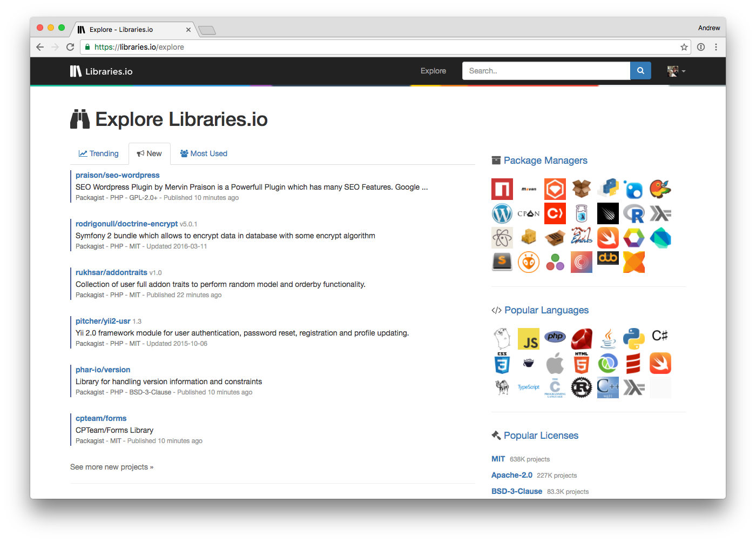Open the rodrigonull/doctrine-encrypt project link
This screenshot has width=756, height=542.
pyautogui.click(x=127, y=224)
